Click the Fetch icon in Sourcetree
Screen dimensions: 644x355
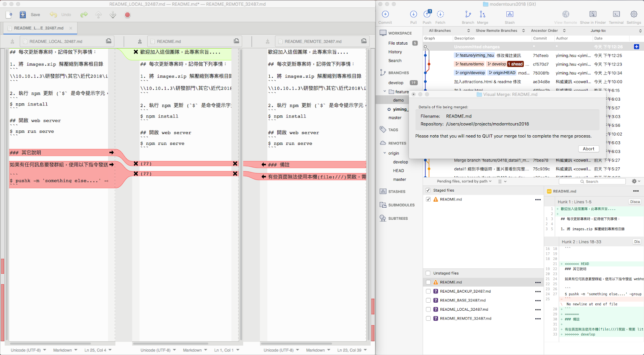pos(440,14)
